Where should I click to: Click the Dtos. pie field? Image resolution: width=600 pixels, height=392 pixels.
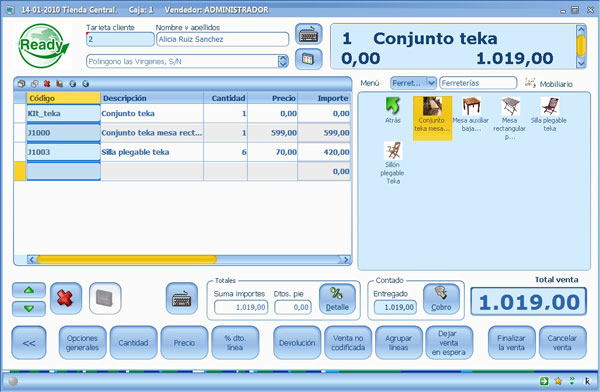pos(293,307)
